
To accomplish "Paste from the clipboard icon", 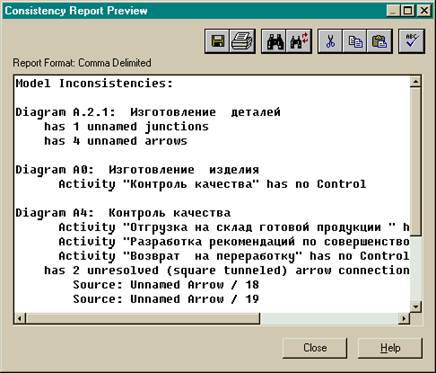I will pos(379,41).
